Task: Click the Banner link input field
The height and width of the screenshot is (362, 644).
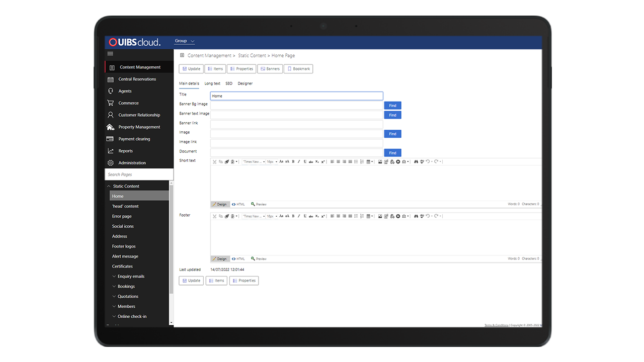Action: pos(297,124)
